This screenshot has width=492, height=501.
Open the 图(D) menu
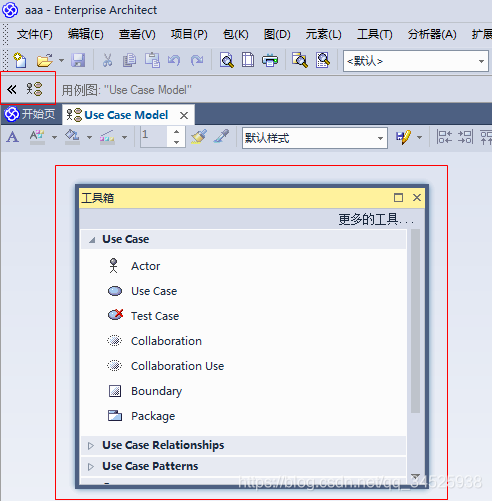pos(277,34)
